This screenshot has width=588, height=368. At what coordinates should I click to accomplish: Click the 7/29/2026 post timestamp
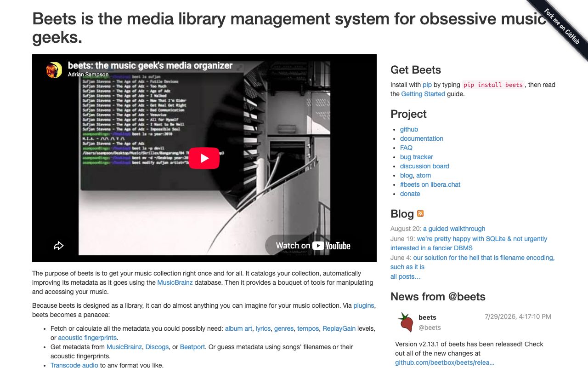point(518,316)
